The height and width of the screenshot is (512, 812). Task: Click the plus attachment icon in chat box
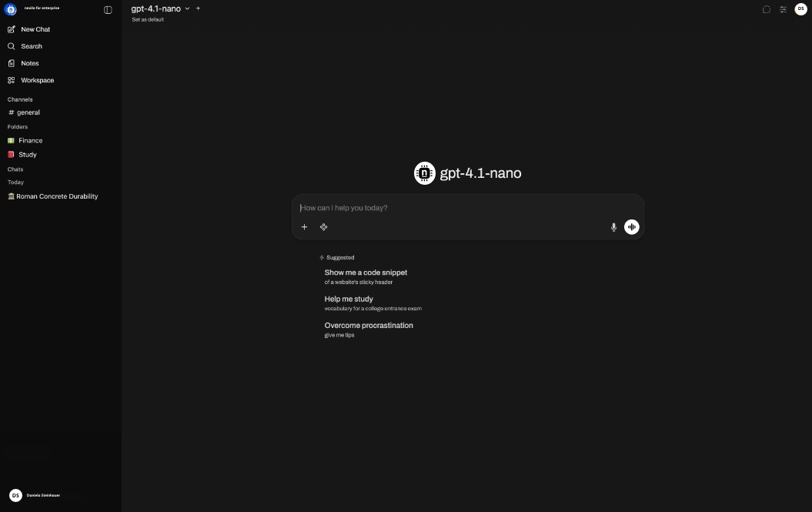click(304, 227)
